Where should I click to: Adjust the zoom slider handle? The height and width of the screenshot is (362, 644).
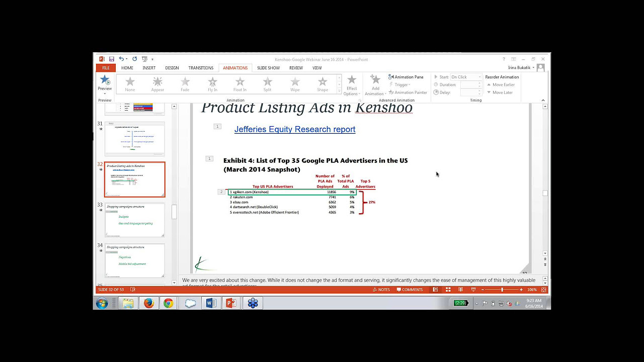coord(502,290)
